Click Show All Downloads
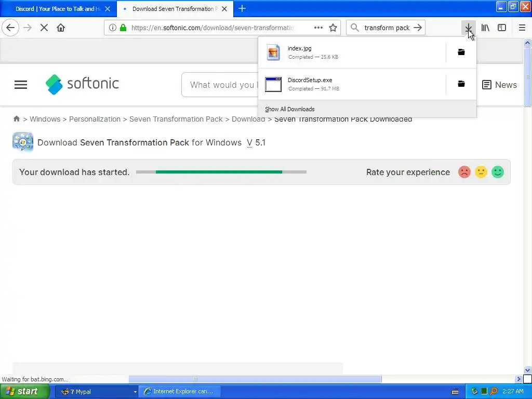Viewport: 532px width, 399px height. point(367,109)
